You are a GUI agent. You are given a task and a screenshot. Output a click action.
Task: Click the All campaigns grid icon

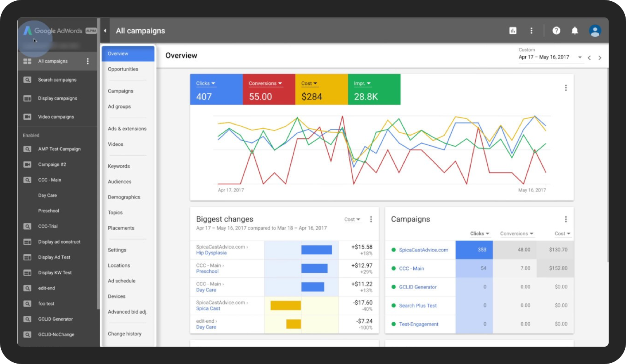coord(27,61)
